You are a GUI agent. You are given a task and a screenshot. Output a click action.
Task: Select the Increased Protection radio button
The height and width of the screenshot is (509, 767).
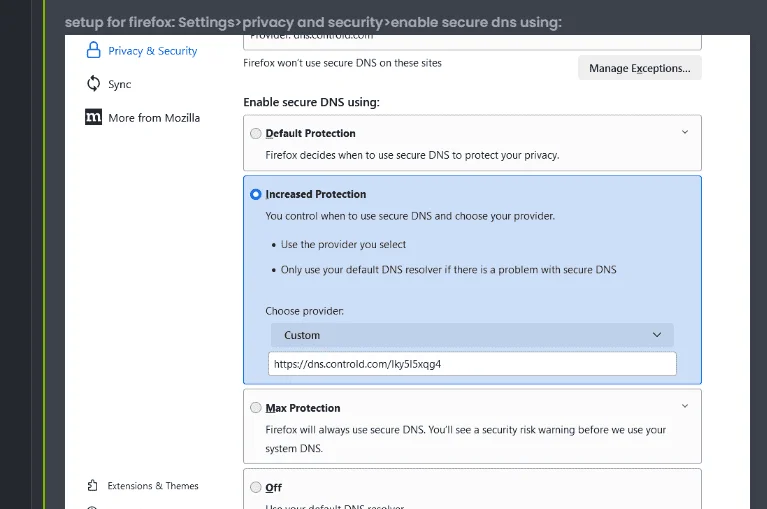click(255, 194)
